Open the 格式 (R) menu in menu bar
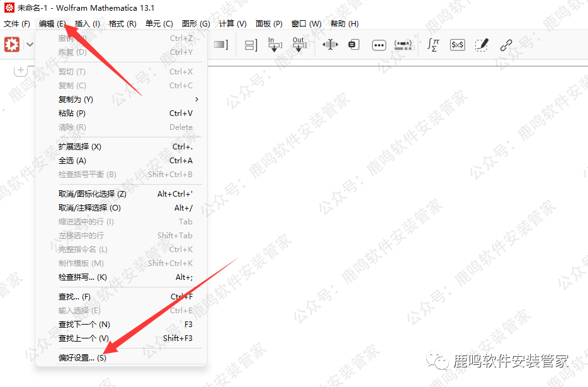The width and height of the screenshot is (588, 387). [x=122, y=24]
